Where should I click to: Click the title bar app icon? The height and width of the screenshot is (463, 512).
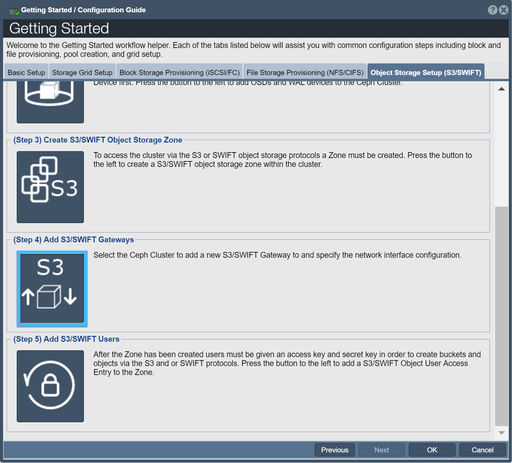coord(14,11)
